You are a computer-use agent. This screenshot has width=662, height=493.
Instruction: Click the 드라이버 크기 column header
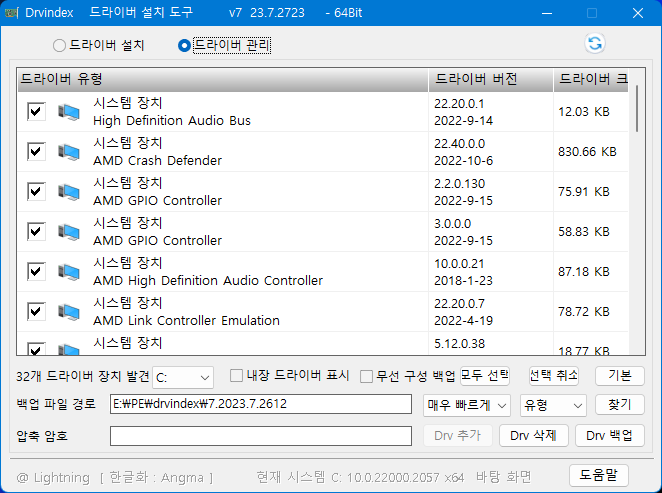point(591,79)
